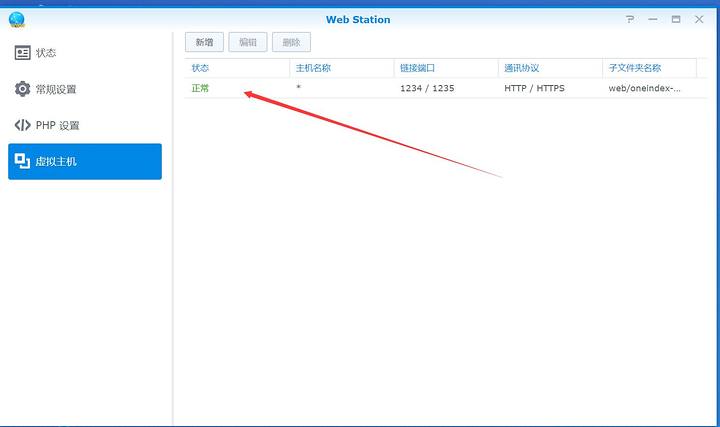Click the 新增 button
This screenshot has width=720, height=427.
click(x=204, y=42)
